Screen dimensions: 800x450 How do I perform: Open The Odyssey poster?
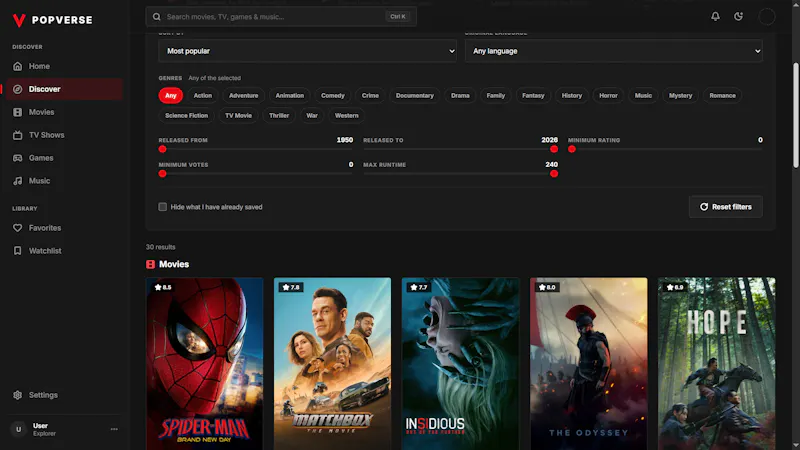[x=588, y=364]
